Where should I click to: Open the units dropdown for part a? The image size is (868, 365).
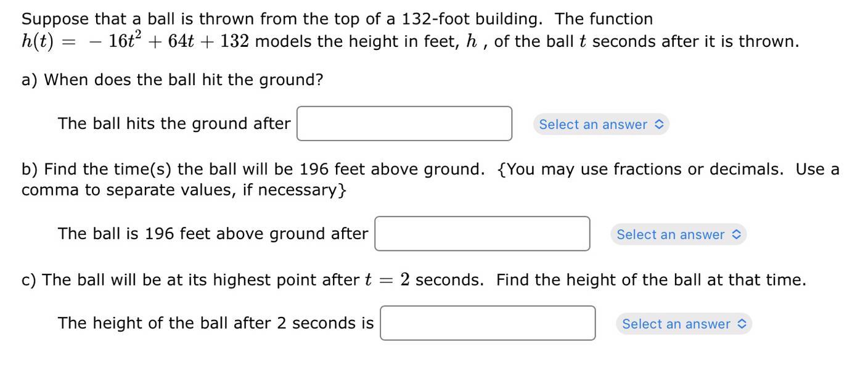pos(601,125)
